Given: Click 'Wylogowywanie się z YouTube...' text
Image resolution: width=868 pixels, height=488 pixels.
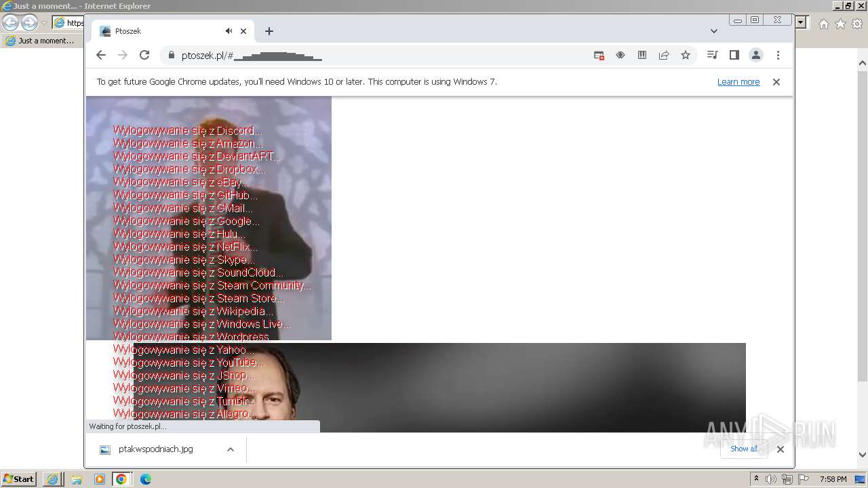Looking at the screenshot, I should point(189,363).
